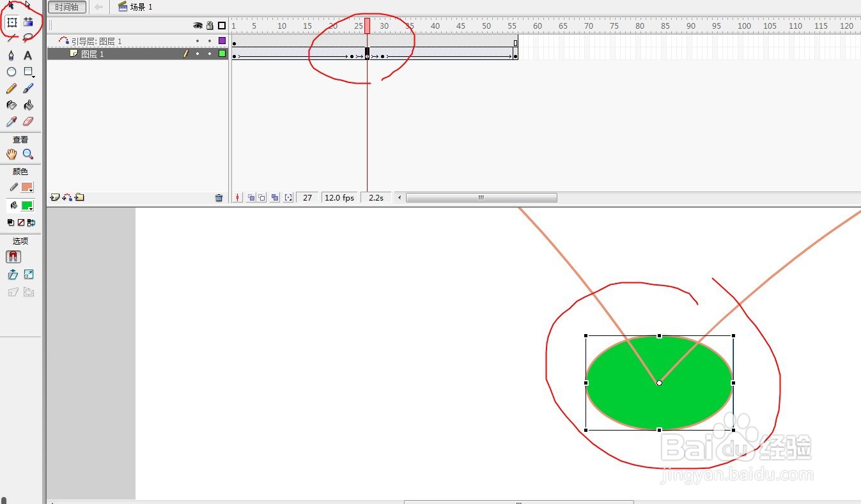Click the fill bucket icon
Viewport: 861px width, 504px height.
tap(13, 206)
